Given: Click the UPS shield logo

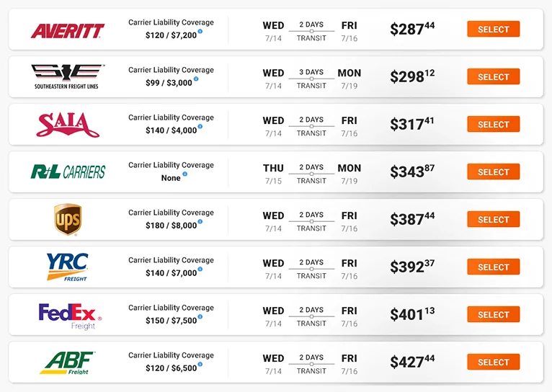Looking at the screenshot, I should click(68, 219).
